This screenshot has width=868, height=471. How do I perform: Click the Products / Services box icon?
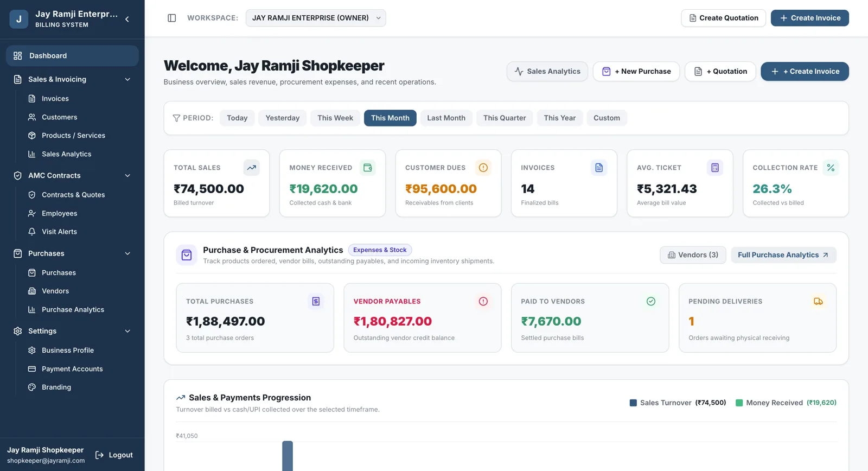pyautogui.click(x=32, y=136)
